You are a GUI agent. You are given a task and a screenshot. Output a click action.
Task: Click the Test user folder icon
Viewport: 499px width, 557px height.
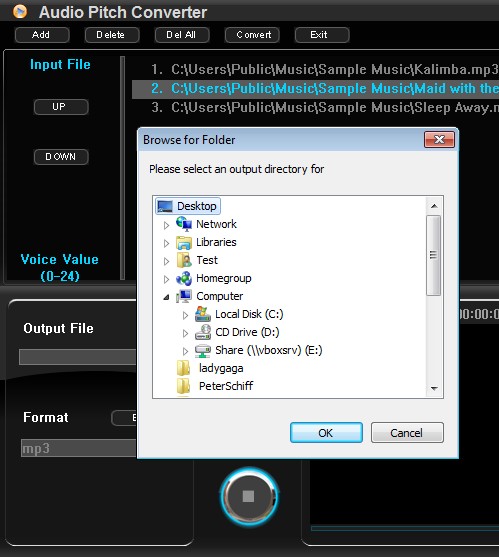point(184,260)
